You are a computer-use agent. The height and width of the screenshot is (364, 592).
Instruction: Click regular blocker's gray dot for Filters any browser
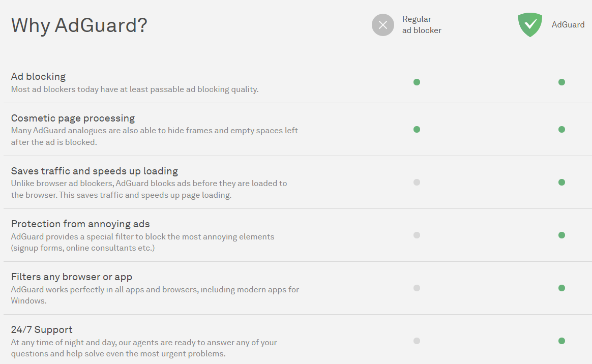[x=417, y=288]
